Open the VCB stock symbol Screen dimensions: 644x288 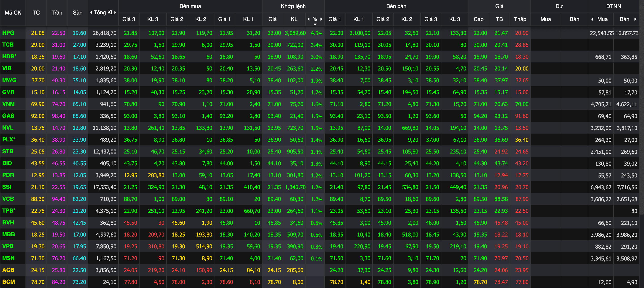tap(8, 199)
